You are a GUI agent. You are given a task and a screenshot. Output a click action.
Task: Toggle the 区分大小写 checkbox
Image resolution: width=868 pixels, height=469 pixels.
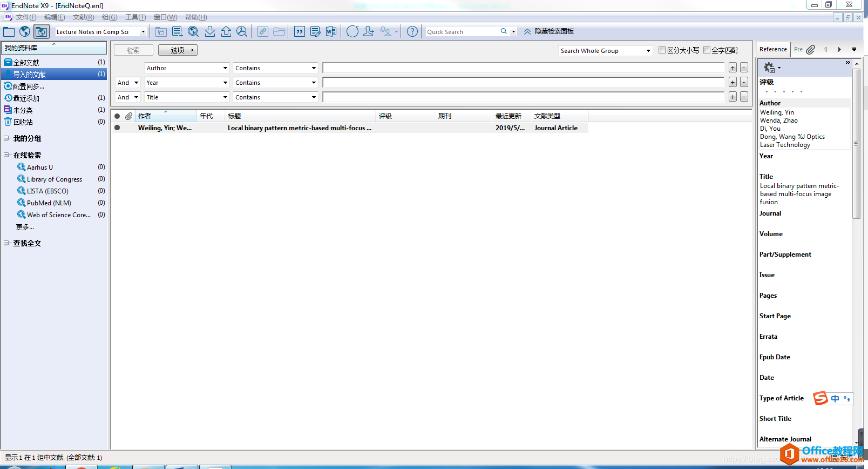coord(662,50)
